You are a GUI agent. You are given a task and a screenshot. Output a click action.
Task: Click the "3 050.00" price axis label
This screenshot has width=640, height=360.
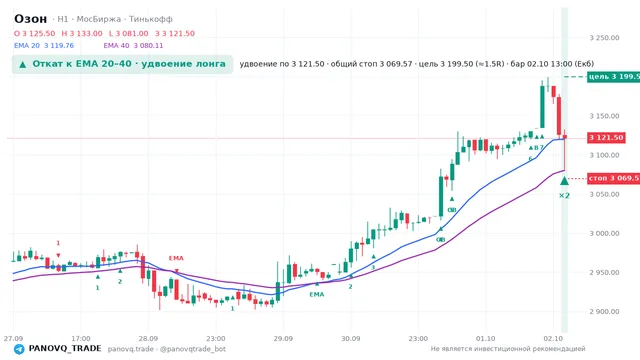coord(604,195)
